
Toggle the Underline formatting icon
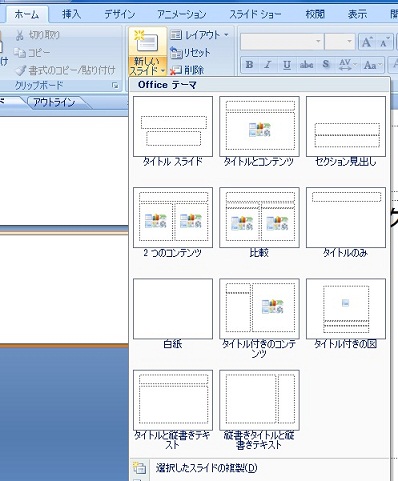coord(287,64)
